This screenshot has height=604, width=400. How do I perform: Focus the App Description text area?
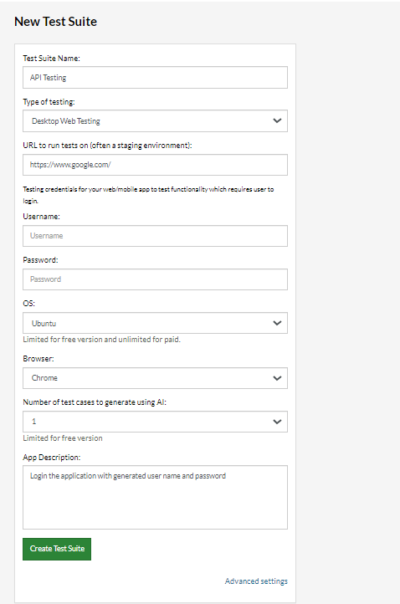click(155, 497)
